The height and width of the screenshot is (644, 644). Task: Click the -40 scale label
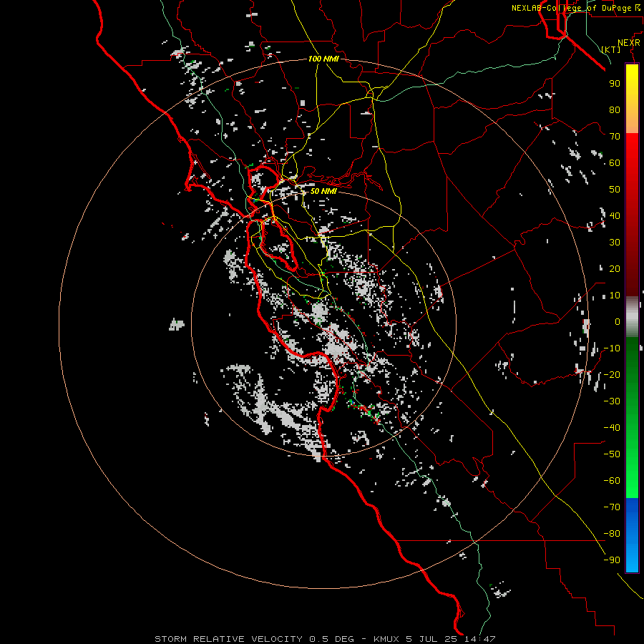click(x=612, y=428)
